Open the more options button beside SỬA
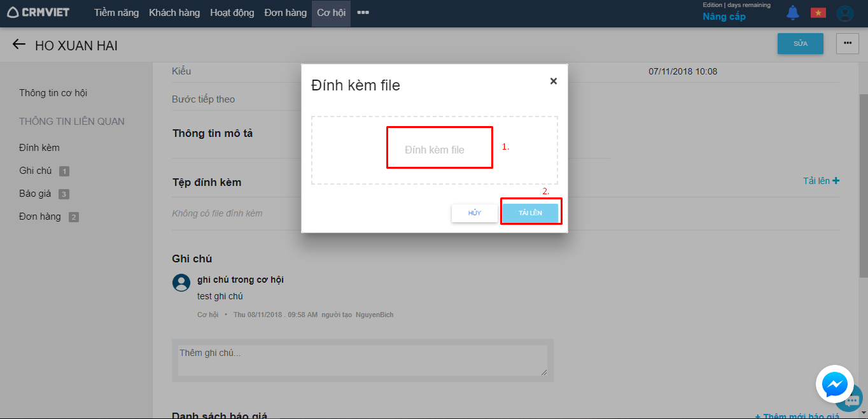 (847, 43)
